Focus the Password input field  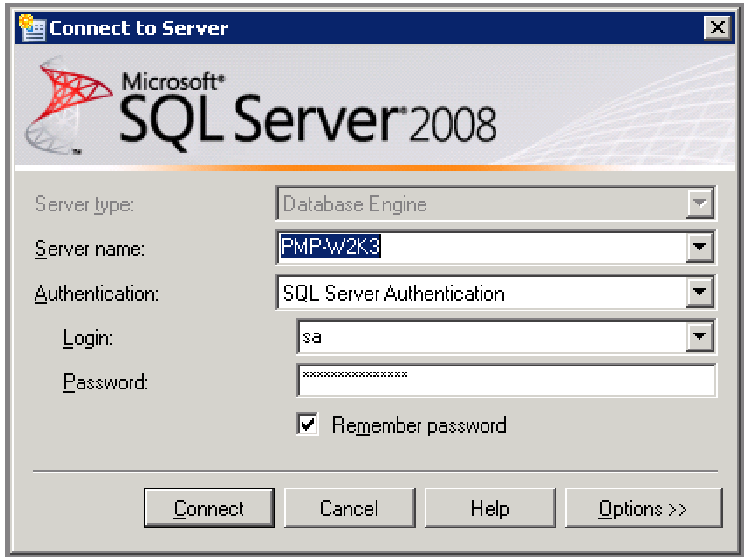[507, 380]
